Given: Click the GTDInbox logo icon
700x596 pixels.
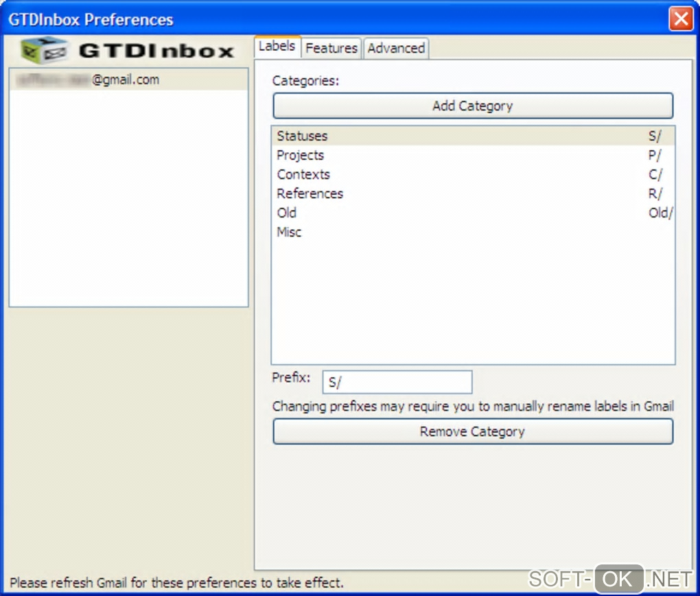Looking at the screenshot, I should tap(44, 50).
